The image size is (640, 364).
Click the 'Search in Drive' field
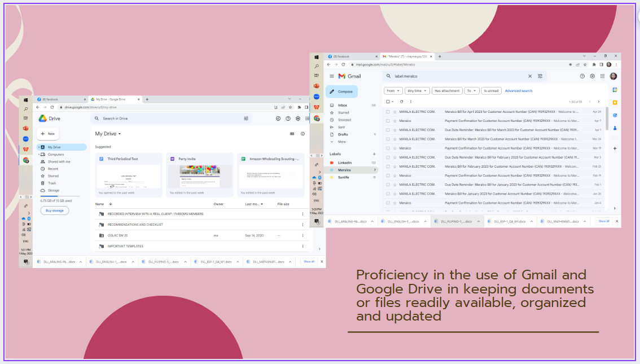point(172,119)
